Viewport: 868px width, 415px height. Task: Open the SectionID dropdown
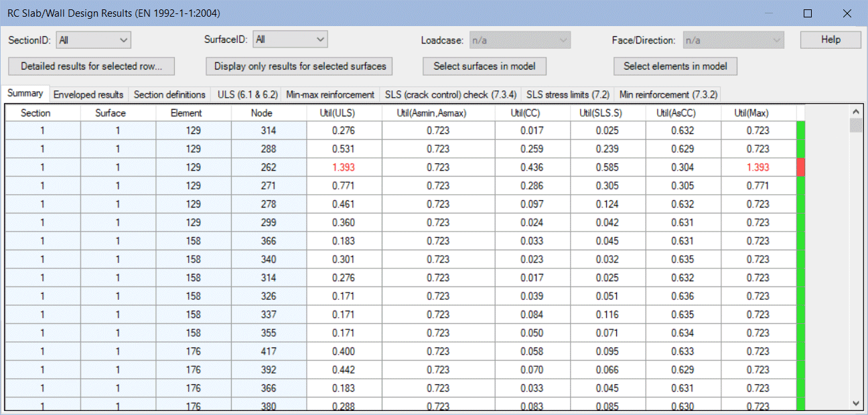click(93, 40)
